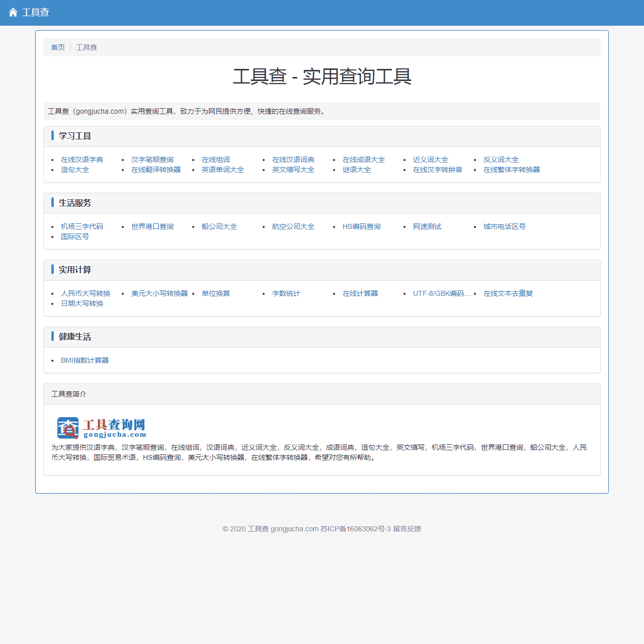The image size is (644, 644).
Task: Open 在线汉语字典 link
Action: pyautogui.click(x=82, y=159)
